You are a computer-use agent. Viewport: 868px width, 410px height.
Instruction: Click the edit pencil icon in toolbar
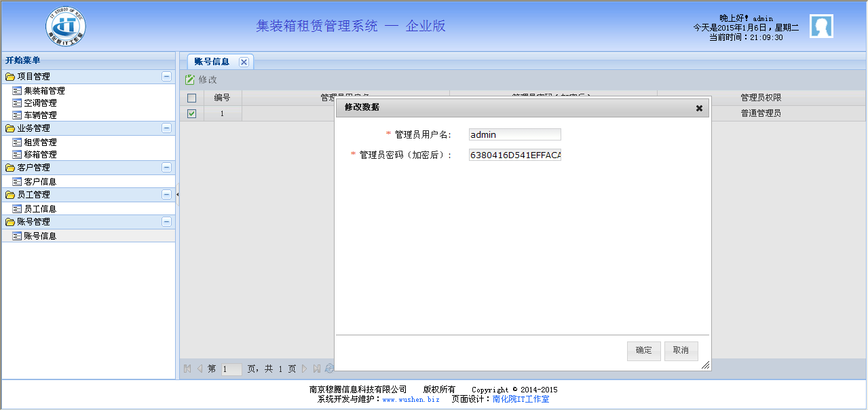190,79
